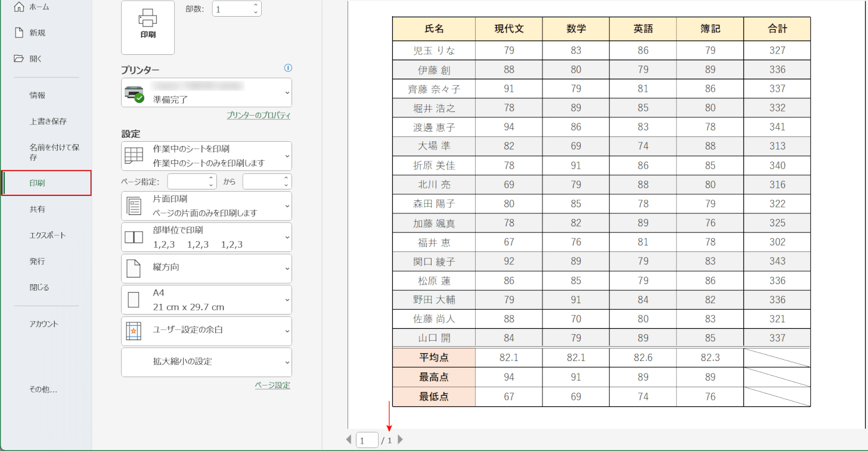Click total 341 for 渡邊 恵子
Viewport: 868px width, 451px height.
tap(777, 127)
